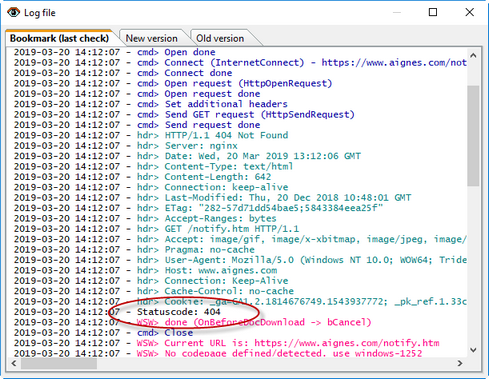The width and height of the screenshot is (489, 379).
Task: Select the 'Send request done' line
Action: pos(137,125)
